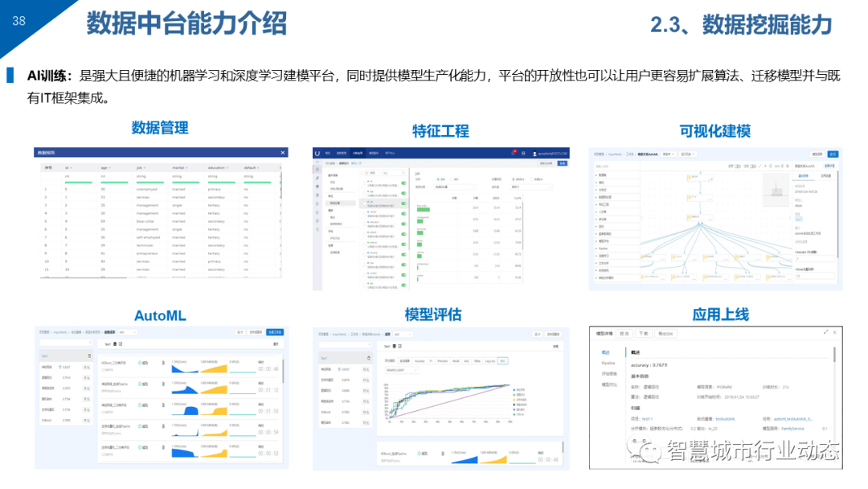Open the id column header dropdown

(x=72, y=168)
